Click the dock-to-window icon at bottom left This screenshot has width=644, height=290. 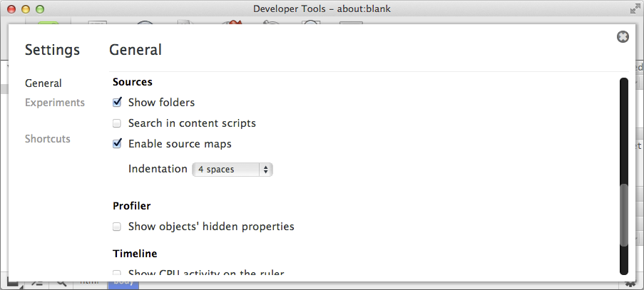pyautogui.click(x=14, y=283)
